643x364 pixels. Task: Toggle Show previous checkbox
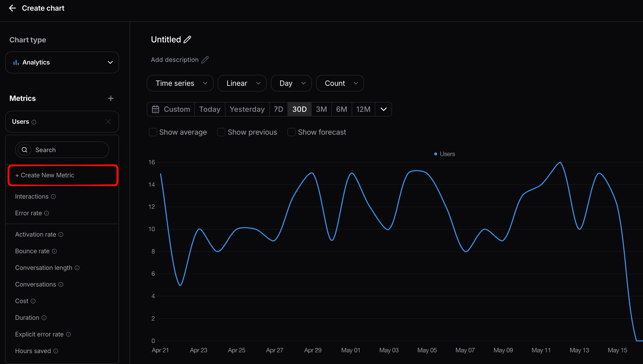pyautogui.click(x=221, y=132)
